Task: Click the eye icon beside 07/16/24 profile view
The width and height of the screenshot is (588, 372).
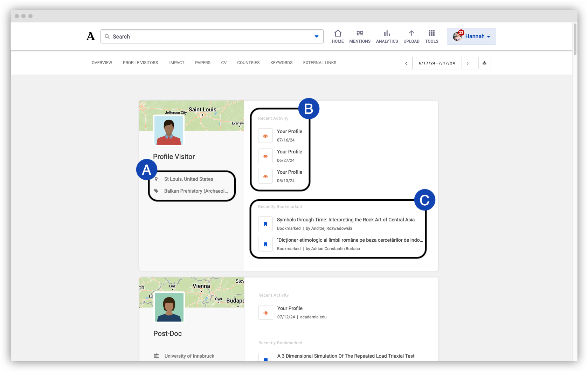Action: point(265,136)
